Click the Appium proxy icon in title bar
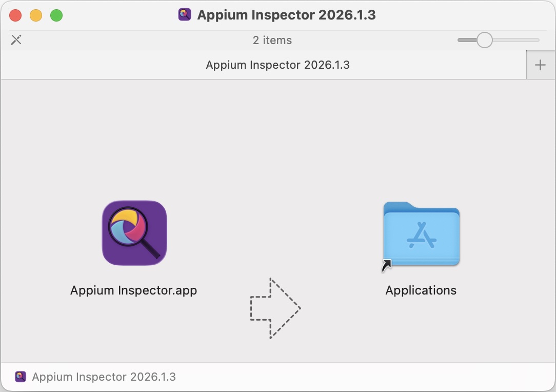The height and width of the screenshot is (392, 556). point(185,15)
